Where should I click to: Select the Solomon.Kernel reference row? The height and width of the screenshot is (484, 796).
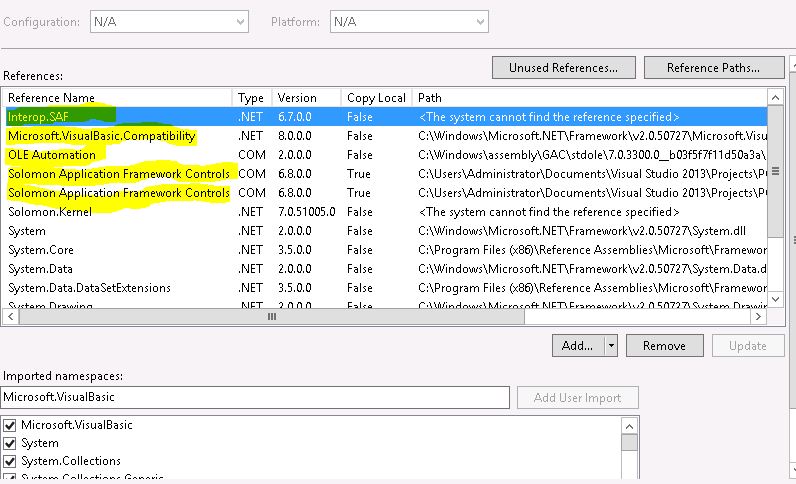point(386,212)
